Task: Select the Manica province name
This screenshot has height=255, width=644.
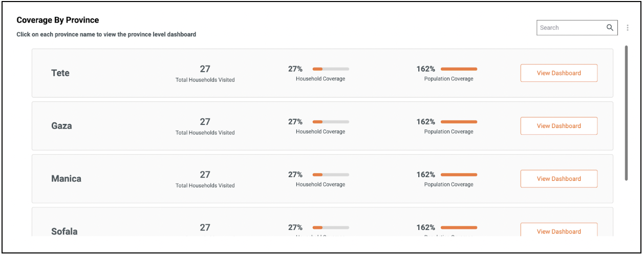Action: (66, 179)
